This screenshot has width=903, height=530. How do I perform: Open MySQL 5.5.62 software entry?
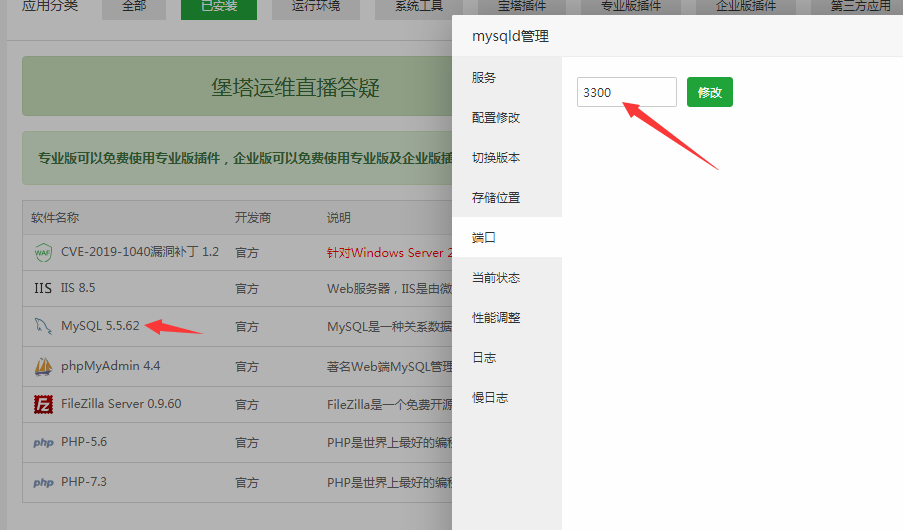coord(100,326)
